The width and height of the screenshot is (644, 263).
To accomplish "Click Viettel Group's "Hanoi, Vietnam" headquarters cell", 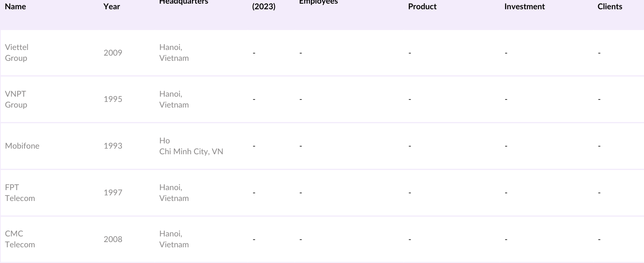I will [174, 52].
